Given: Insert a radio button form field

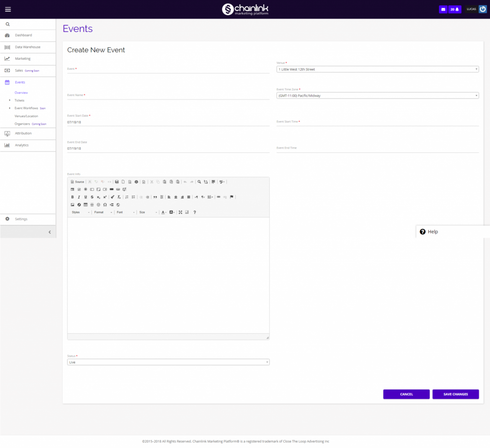Looking at the screenshot, I should (x=86, y=189).
